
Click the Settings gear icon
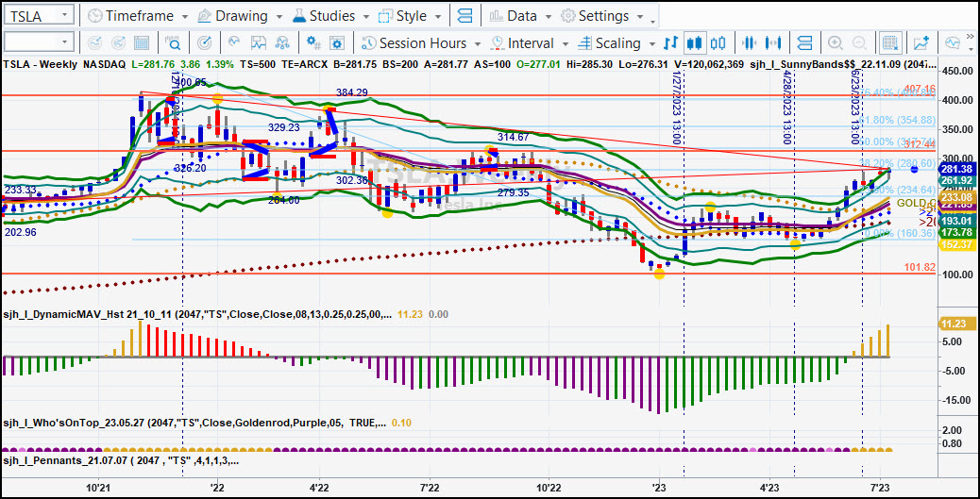[568, 16]
